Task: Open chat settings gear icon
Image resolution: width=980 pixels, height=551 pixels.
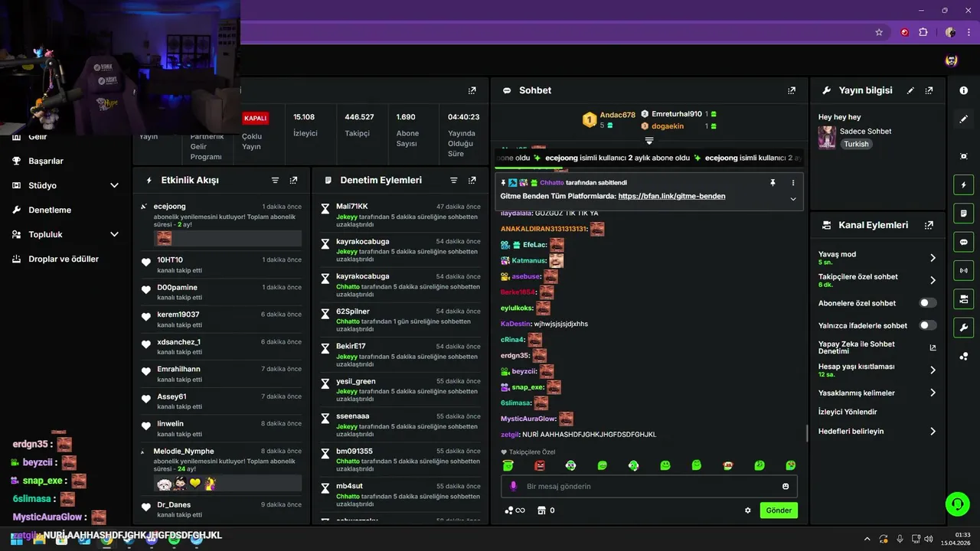Action: (x=748, y=510)
